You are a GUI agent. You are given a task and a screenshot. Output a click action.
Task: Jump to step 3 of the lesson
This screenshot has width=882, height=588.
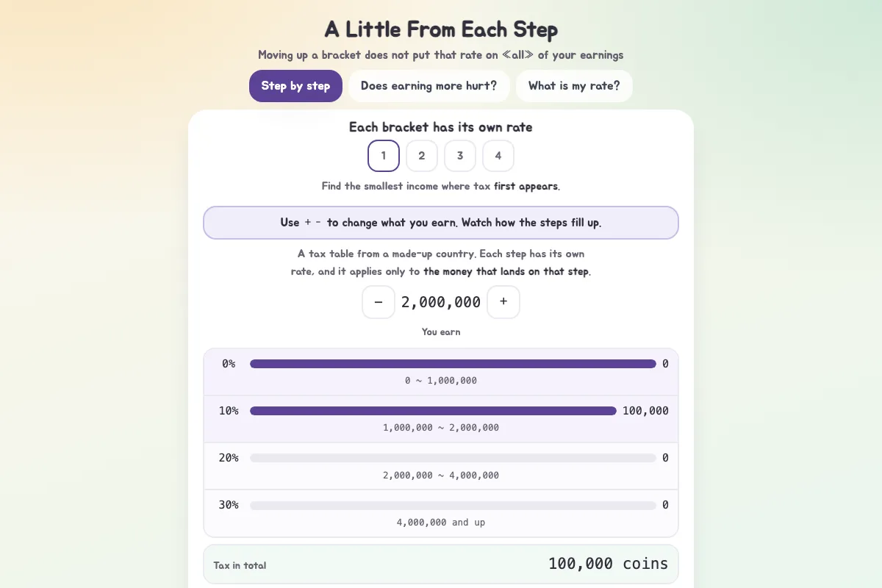460,156
